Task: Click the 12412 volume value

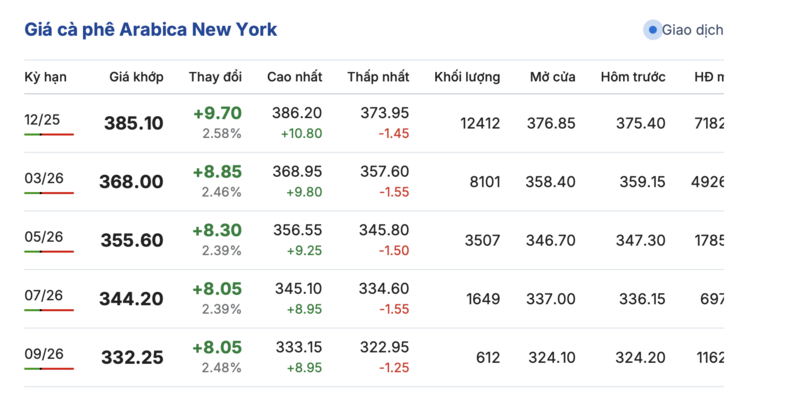Action: click(x=479, y=123)
